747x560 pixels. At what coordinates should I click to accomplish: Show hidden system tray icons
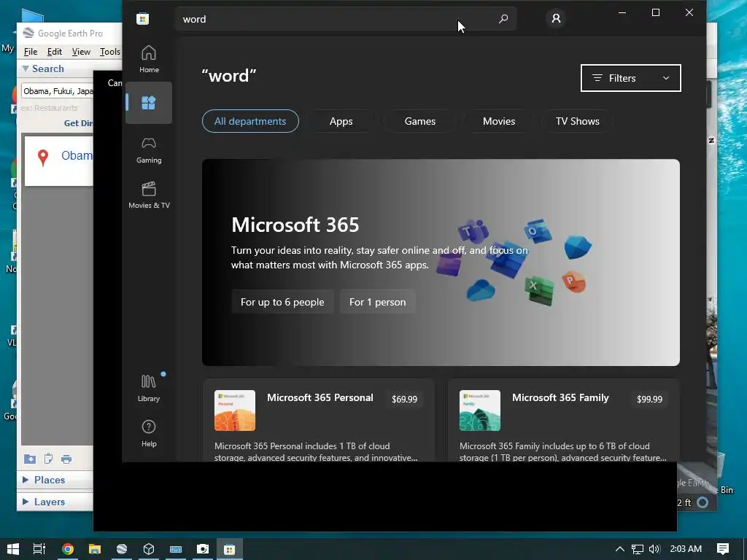coord(620,549)
